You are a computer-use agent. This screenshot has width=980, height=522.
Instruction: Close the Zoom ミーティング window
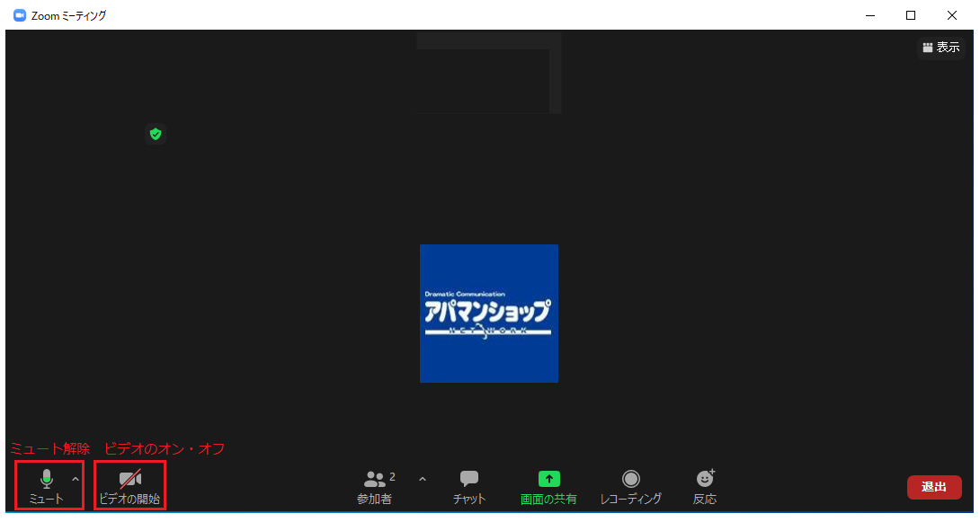click(x=952, y=15)
